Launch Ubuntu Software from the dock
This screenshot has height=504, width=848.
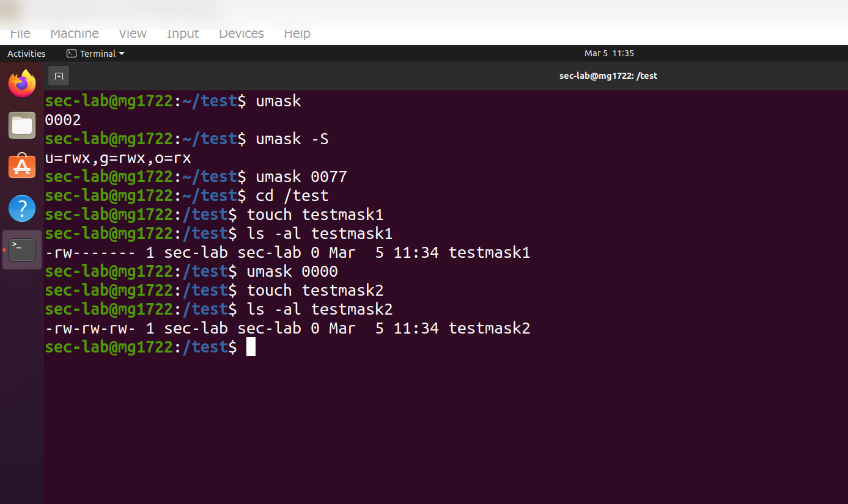[x=22, y=166]
